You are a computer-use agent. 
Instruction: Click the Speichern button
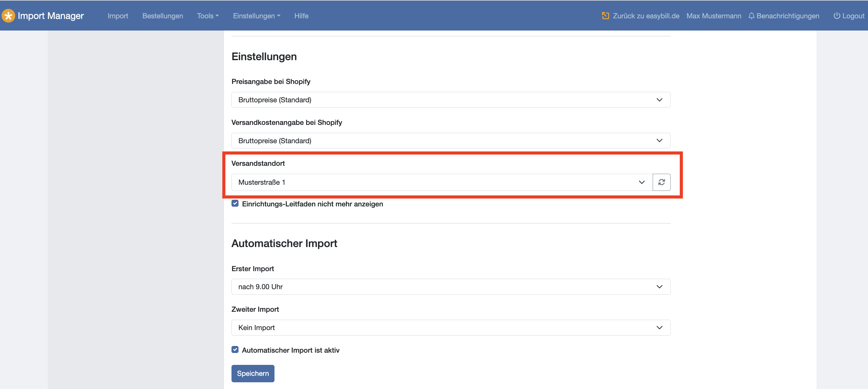click(253, 373)
